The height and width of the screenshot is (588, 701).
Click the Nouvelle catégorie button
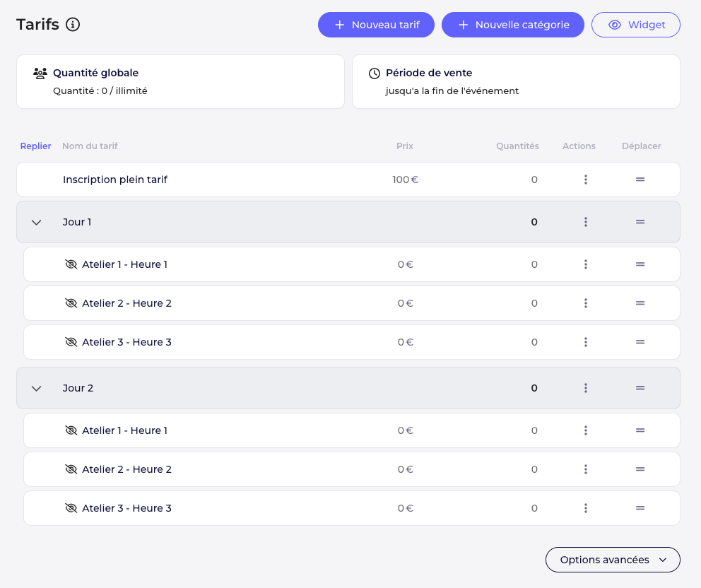pyautogui.click(x=513, y=25)
